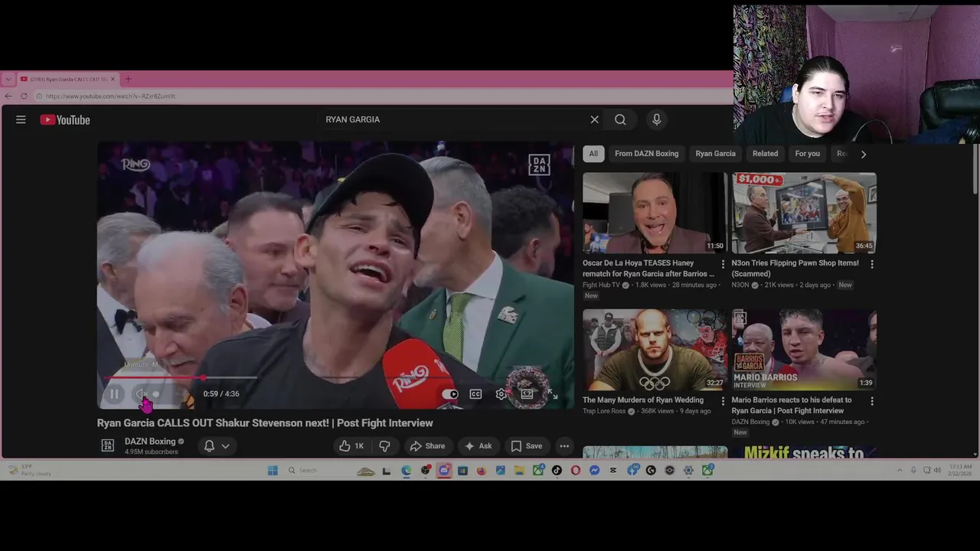
Task: Open the N3ON channel link
Action: pyautogui.click(x=740, y=285)
